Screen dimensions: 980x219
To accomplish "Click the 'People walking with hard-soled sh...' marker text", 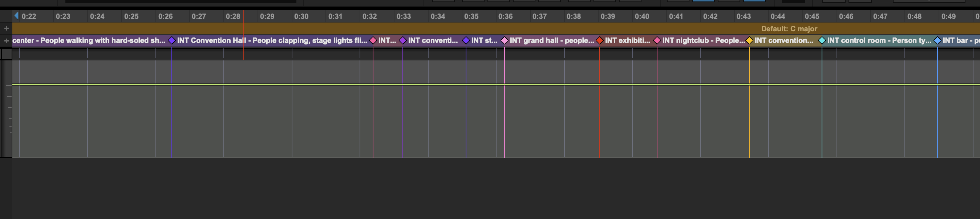I will click(x=103, y=41).
